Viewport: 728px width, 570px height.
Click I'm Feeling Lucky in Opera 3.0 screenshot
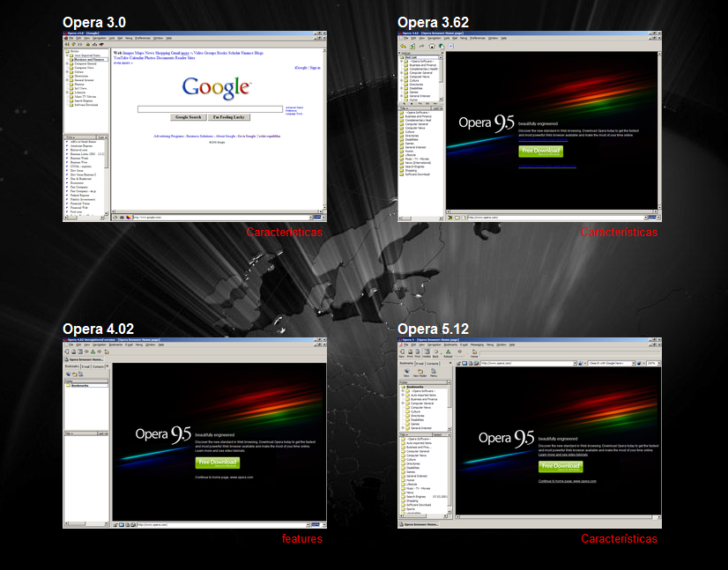click(x=229, y=117)
